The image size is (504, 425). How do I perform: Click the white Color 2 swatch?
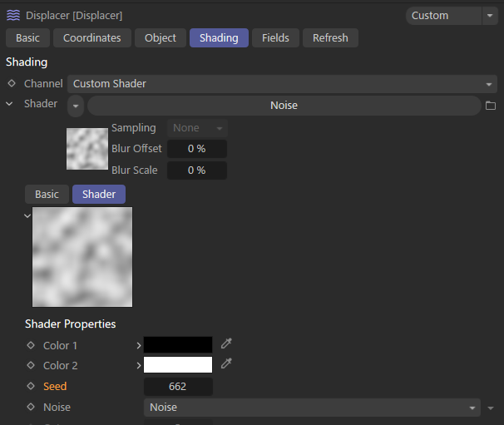tap(178, 364)
